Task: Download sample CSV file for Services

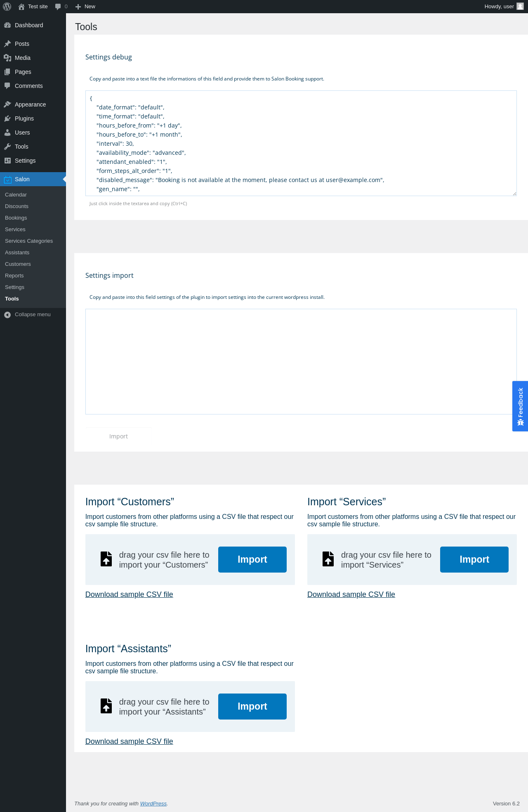Action: tap(351, 594)
